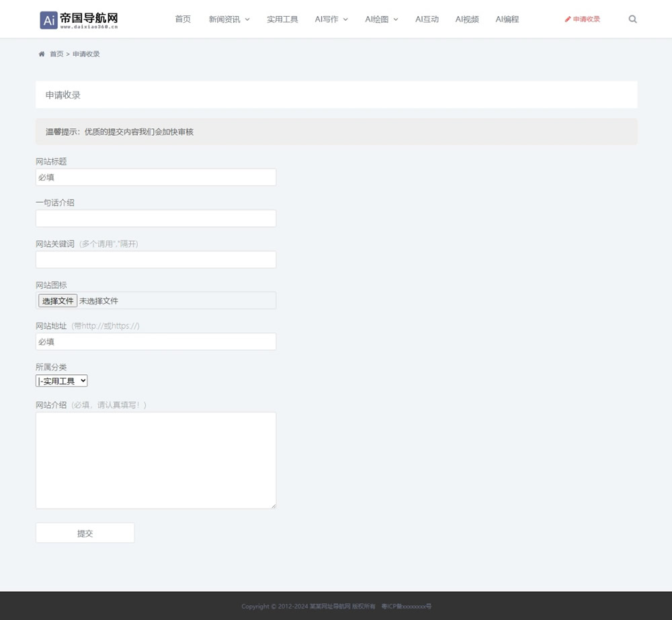Image resolution: width=672 pixels, height=620 pixels.
Task: Click the search magnifier icon
Action: click(632, 19)
